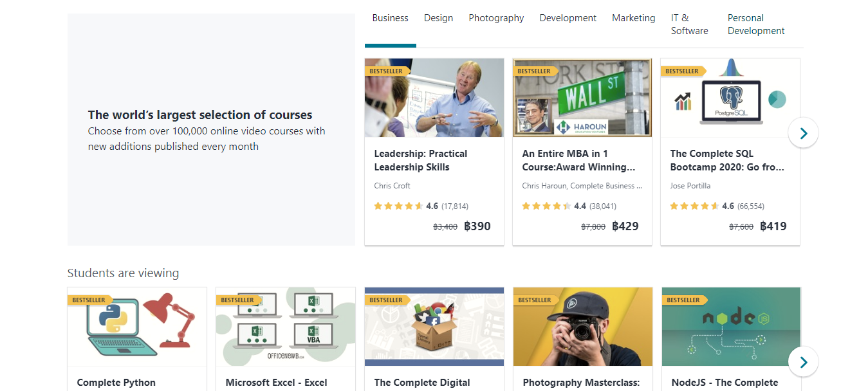Click next arrow in Students are viewing carousel
The height and width of the screenshot is (391, 868).
pos(803,362)
